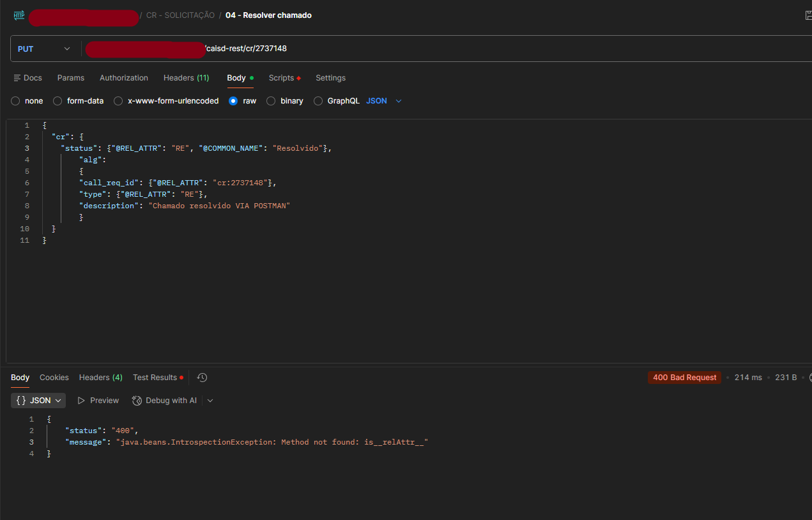Switch to the Authorization tab

(124, 78)
